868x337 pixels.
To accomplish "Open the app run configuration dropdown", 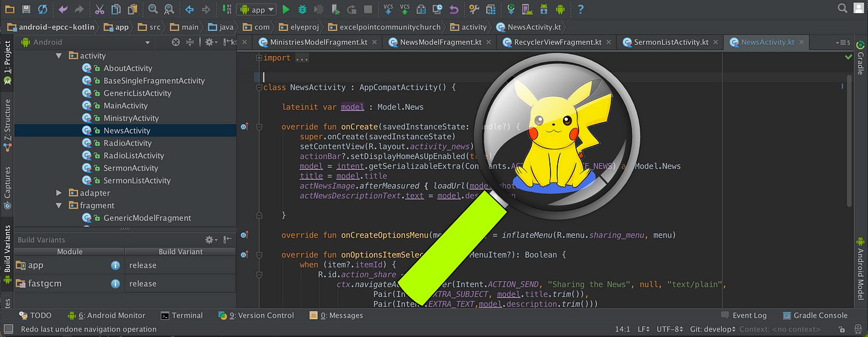I will click(256, 9).
